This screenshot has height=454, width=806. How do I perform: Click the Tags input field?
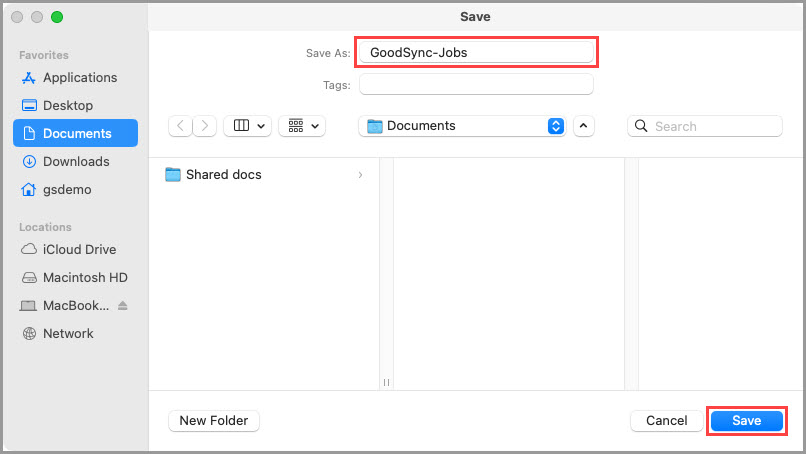point(477,84)
